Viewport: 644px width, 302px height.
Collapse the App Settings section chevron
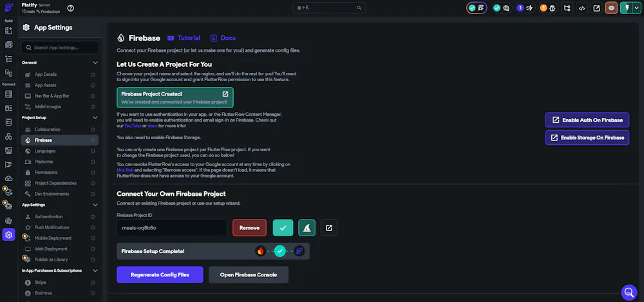(95, 205)
